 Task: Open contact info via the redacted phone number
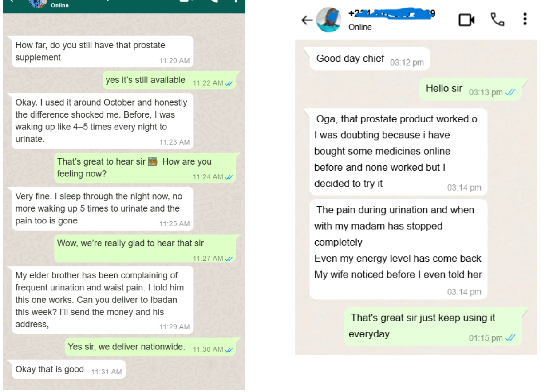[x=391, y=14]
